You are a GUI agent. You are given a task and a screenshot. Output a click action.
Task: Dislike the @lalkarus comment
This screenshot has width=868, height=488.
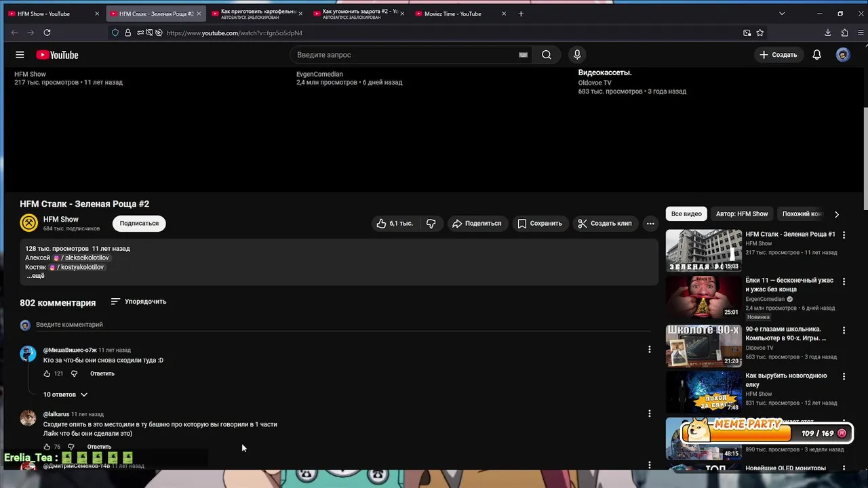pyautogui.click(x=71, y=447)
